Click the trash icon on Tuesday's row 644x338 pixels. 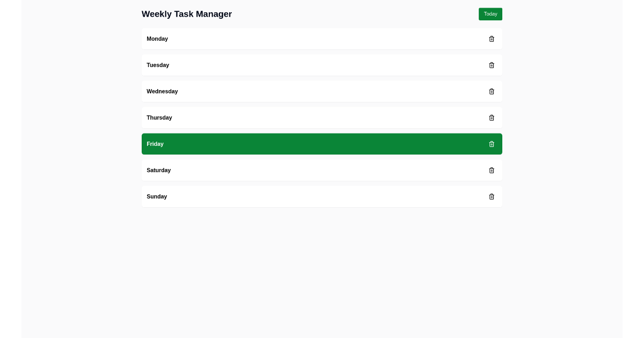[x=492, y=65]
